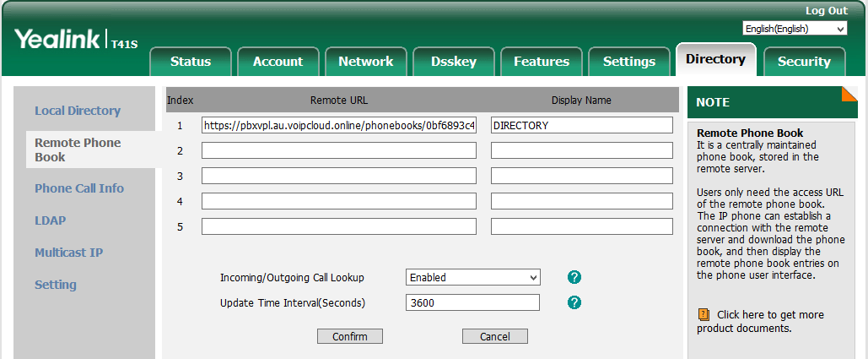Image resolution: width=868 pixels, height=359 pixels.
Task: Click bold 'Remote Phone Book' note title
Action: (x=750, y=133)
